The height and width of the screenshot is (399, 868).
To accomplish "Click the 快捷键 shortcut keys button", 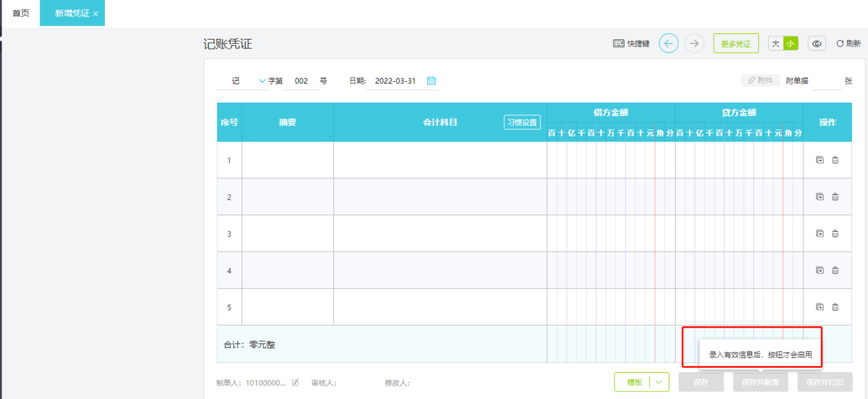I will tap(631, 44).
